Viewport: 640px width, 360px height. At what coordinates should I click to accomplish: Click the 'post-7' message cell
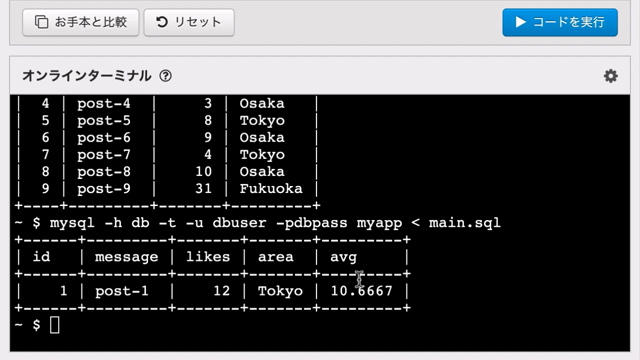104,155
